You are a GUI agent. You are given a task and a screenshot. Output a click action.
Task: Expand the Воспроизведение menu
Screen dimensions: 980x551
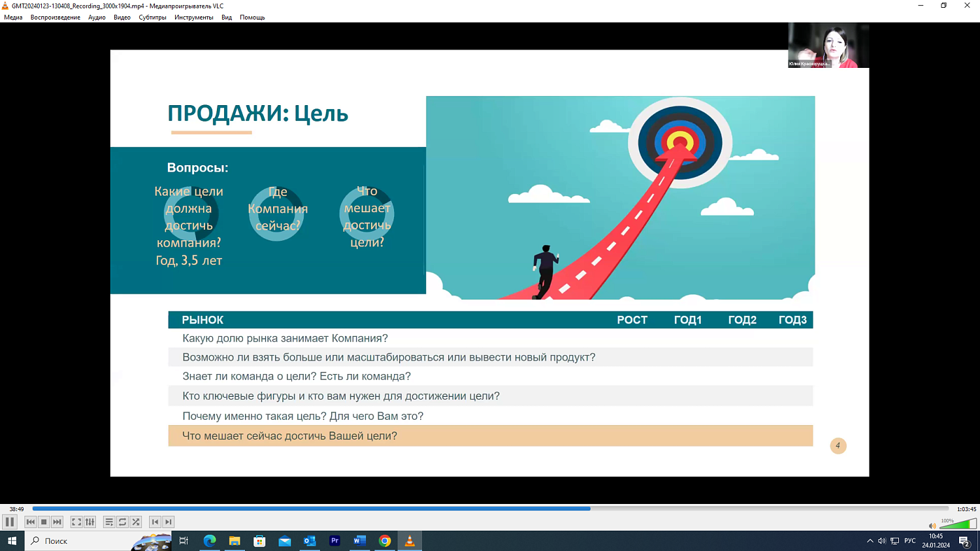tap(56, 18)
